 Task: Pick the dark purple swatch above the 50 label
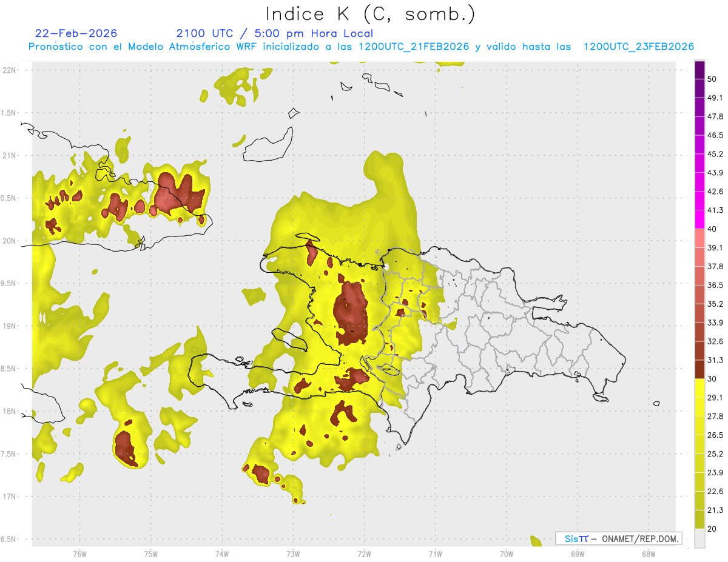pos(699,70)
